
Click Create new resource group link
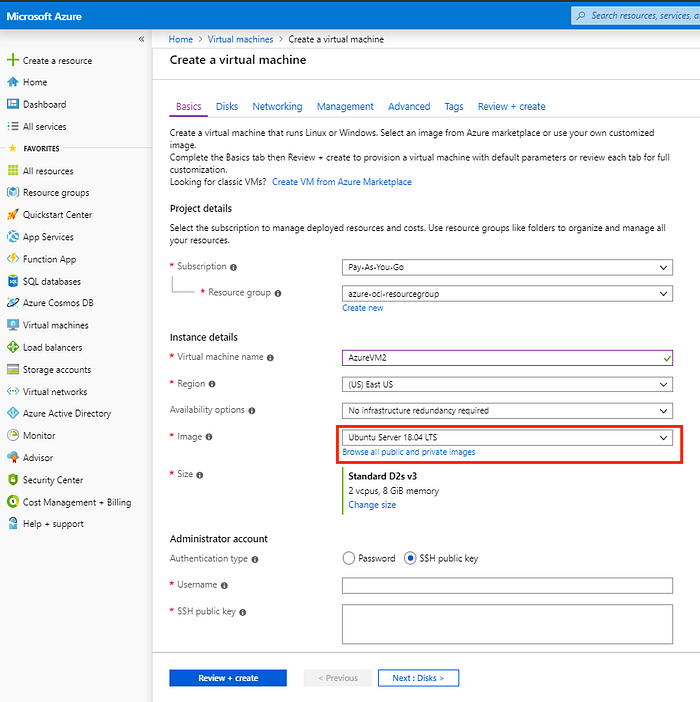(363, 308)
